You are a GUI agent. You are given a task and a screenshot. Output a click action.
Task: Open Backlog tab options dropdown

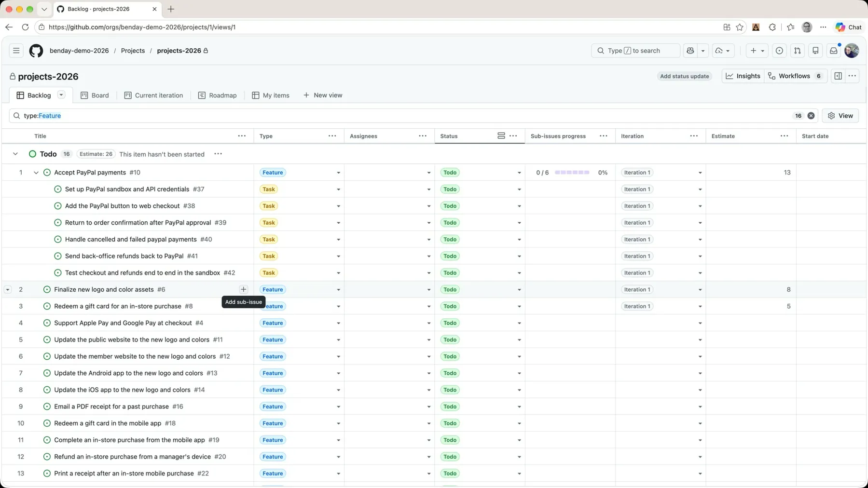tap(61, 95)
